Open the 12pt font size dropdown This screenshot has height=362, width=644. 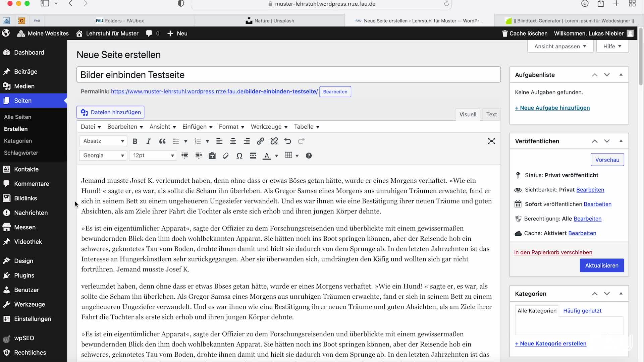pos(153,156)
